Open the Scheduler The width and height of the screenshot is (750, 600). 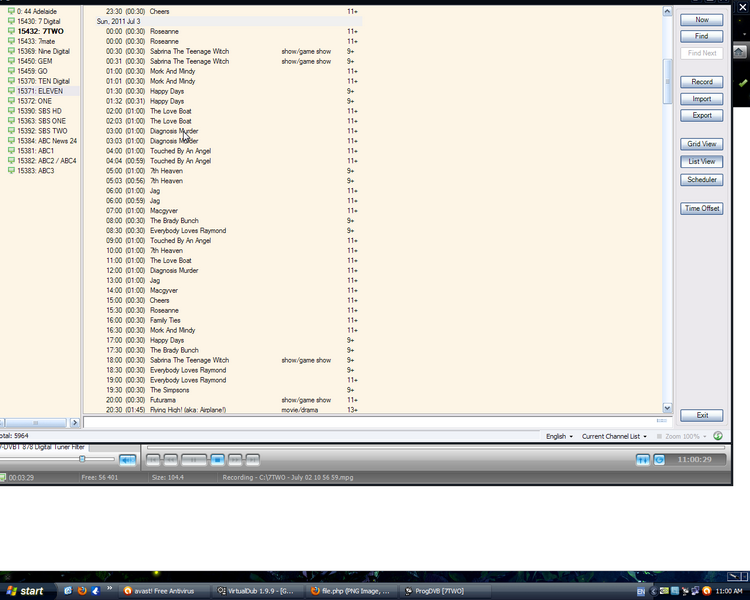click(x=701, y=180)
